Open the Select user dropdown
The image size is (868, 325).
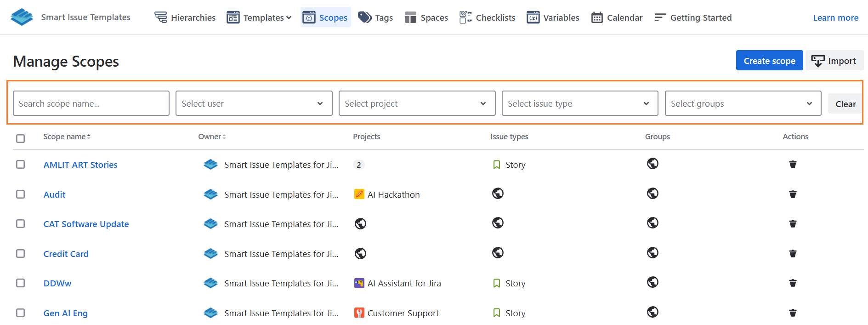pyautogui.click(x=254, y=103)
